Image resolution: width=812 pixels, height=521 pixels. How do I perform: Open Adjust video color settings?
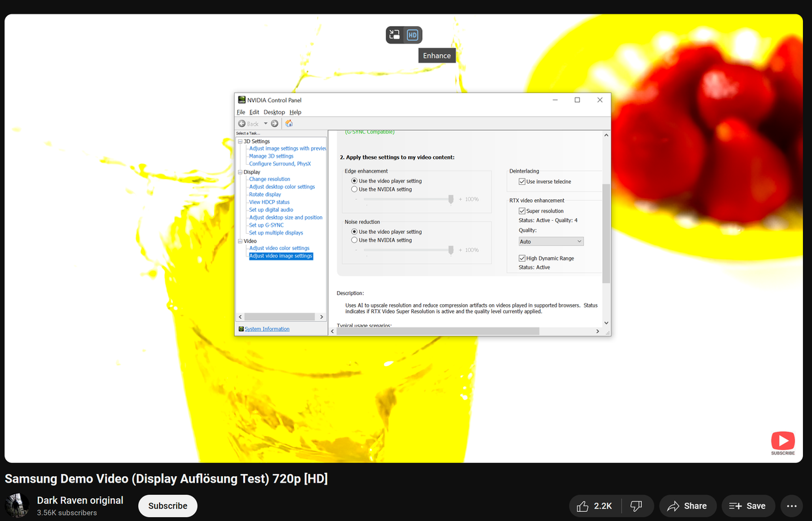pos(280,248)
